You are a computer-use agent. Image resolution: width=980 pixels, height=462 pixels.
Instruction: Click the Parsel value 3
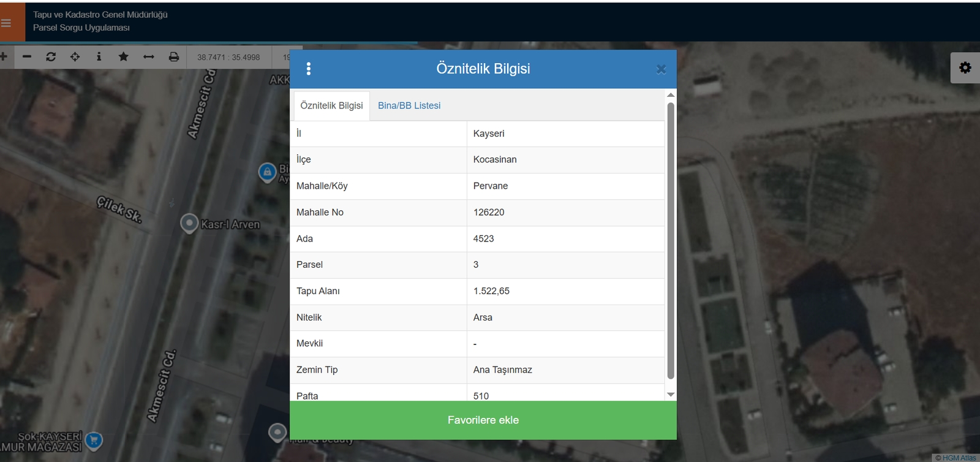[476, 265]
